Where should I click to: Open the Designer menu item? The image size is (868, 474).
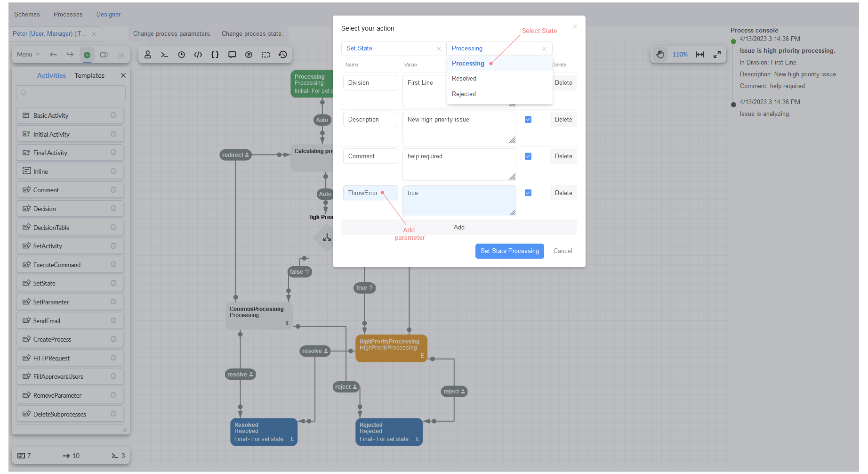[108, 15]
